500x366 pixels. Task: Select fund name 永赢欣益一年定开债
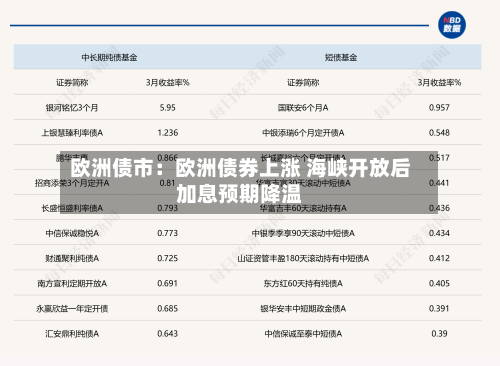coord(72,309)
